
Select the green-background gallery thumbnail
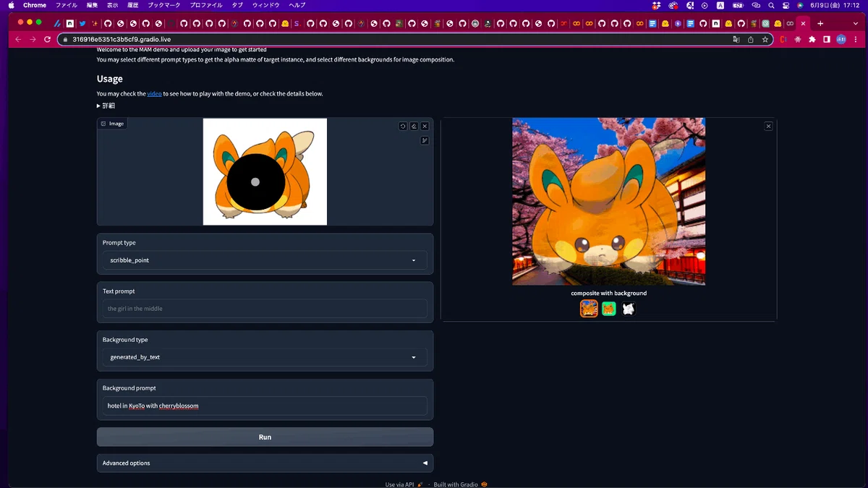point(609,309)
